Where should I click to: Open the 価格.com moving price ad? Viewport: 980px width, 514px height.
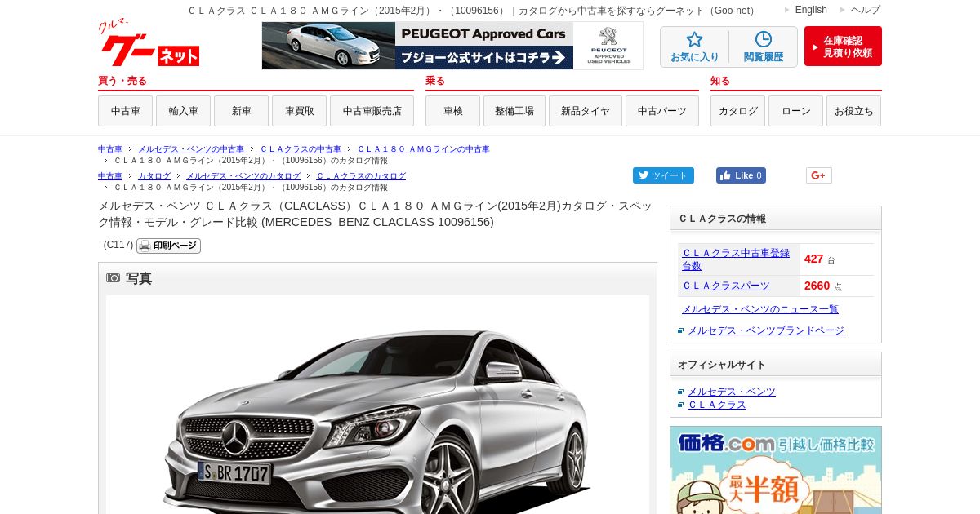(x=776, y=470)
